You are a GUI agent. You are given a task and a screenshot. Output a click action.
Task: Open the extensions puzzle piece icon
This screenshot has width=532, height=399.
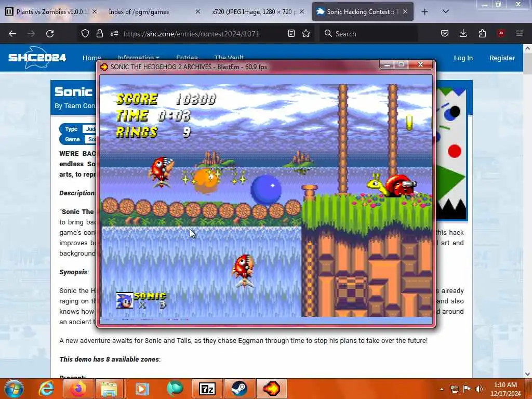point(482,33)
